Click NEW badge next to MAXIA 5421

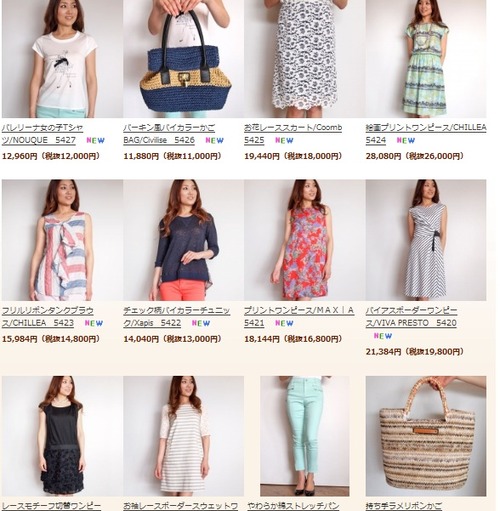284,323
